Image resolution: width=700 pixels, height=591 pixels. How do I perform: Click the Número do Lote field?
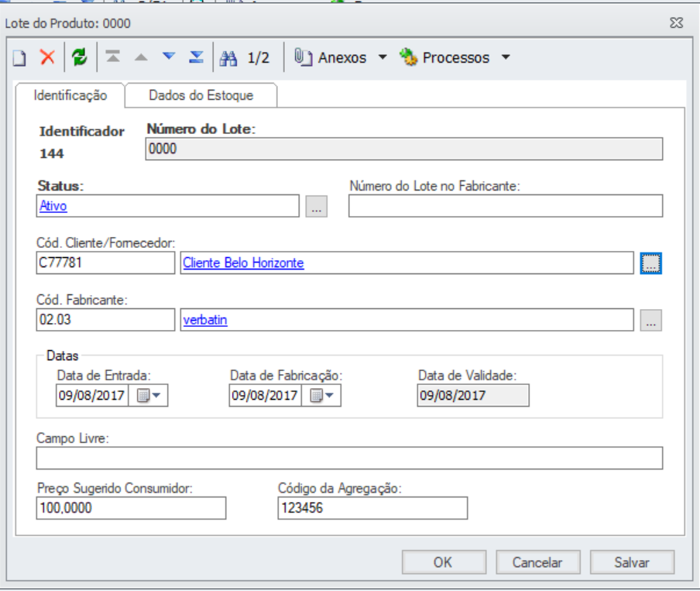point(404,149)
